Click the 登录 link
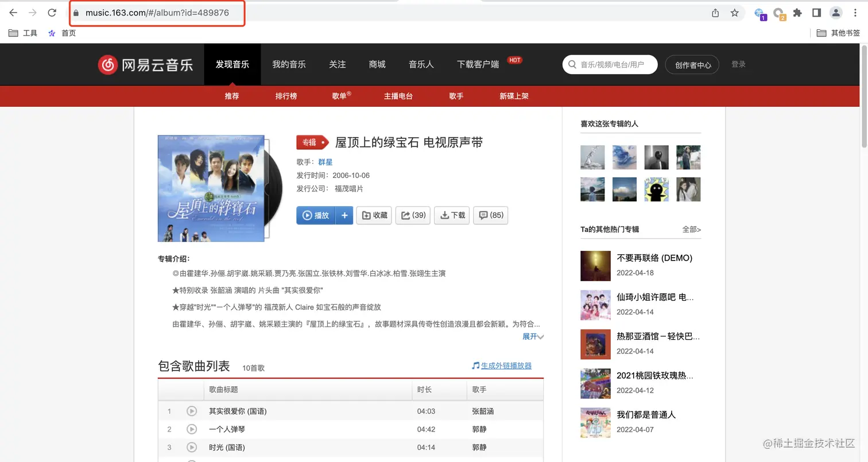The width and height of the screenshot is (868, 462). click(738, 64)
